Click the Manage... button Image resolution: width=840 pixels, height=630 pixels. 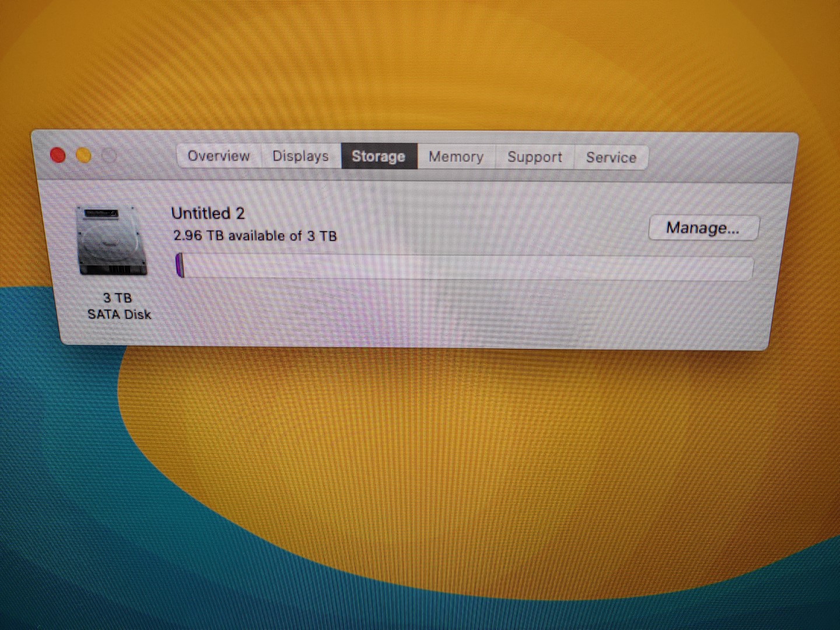[703, 228]
